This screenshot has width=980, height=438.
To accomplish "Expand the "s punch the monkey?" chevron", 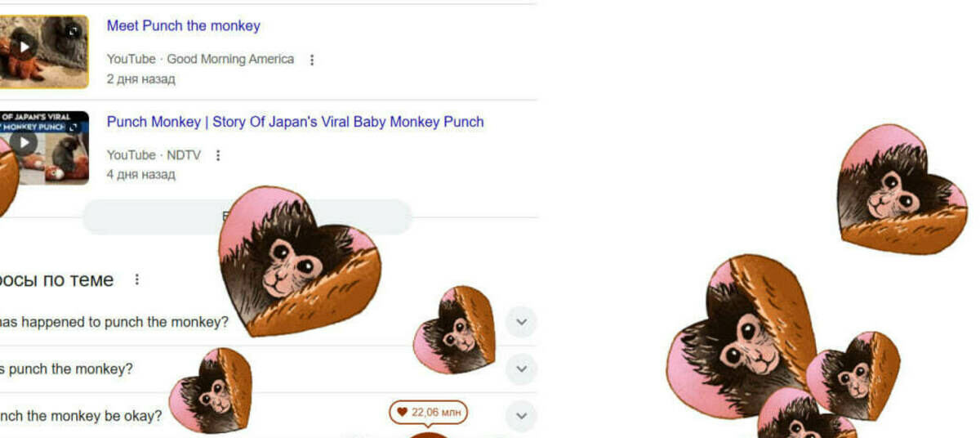I will (521, 369).
